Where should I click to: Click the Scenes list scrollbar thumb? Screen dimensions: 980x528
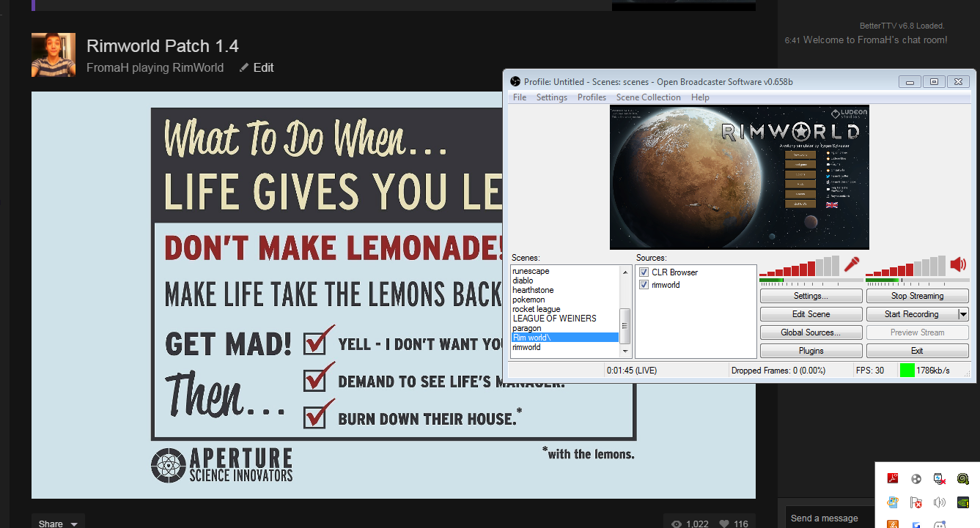click(x=625, y=326)
